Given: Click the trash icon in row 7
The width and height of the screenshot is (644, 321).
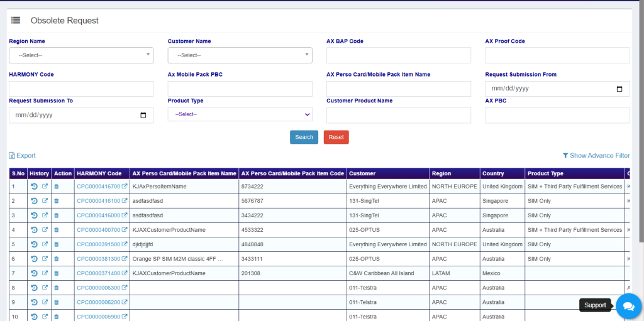Looking at the screenshot, I should (x=56, y=273).
